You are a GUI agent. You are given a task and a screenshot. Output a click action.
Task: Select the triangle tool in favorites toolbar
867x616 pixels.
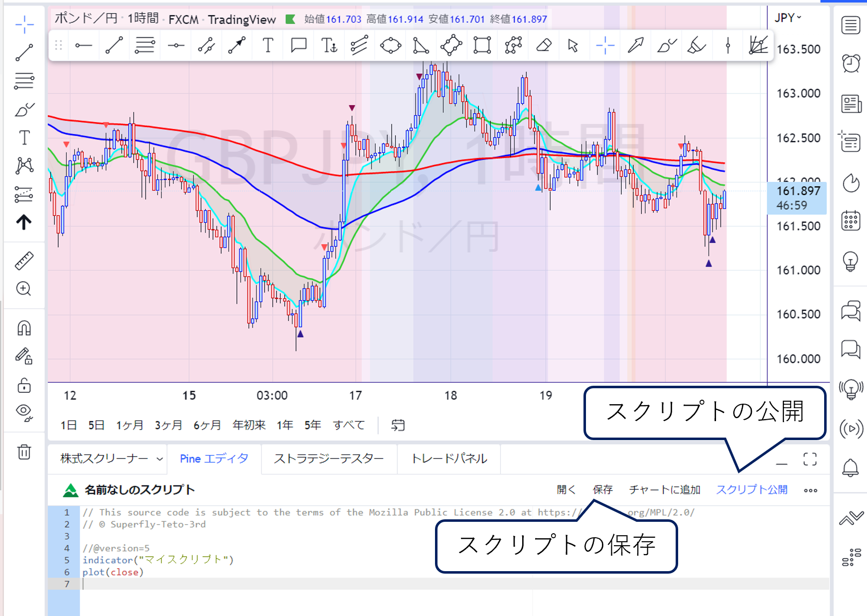[421, 46]
